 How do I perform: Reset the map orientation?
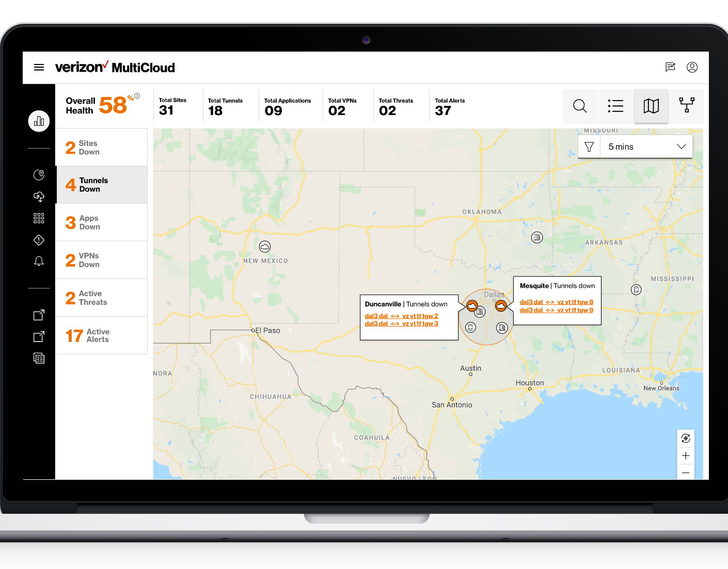[x=686, y=438]
